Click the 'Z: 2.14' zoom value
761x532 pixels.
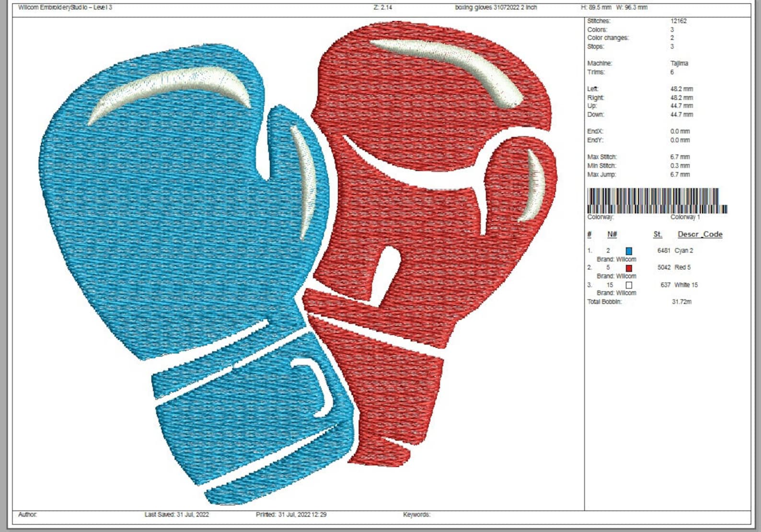tap(382, 8)
